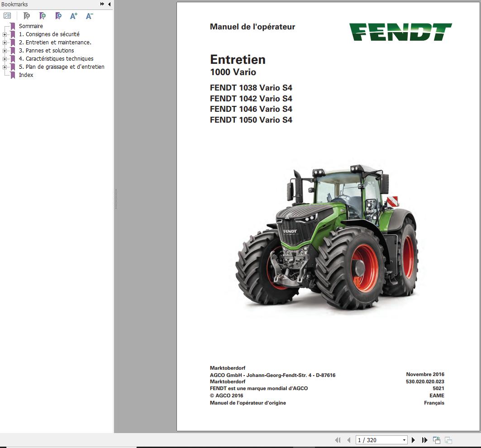Viewport: 481px width, 448px height.
Task: Click 'Manuel de l'opérateur d'origine' line
Action: 248,403
